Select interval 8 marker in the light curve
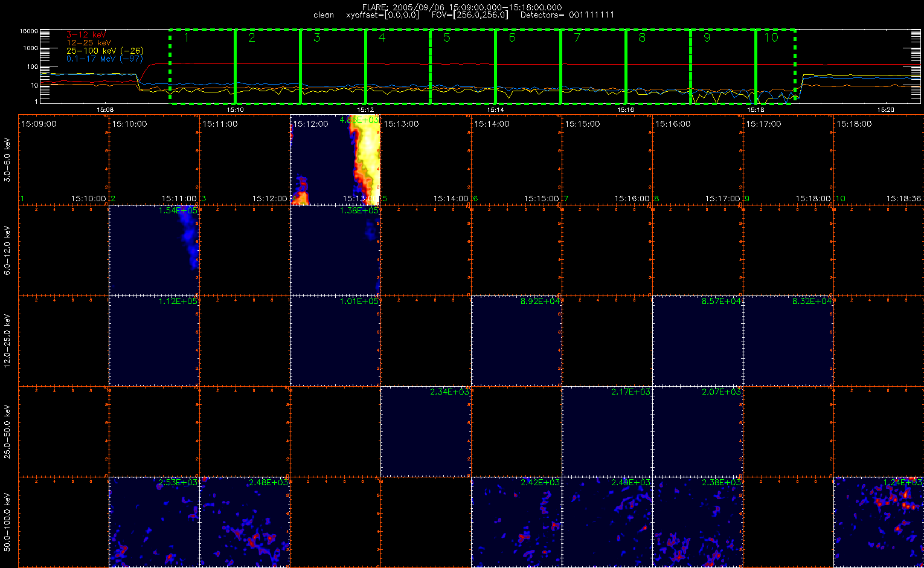Viewport: 924px width, 568px height. point(642,37)
